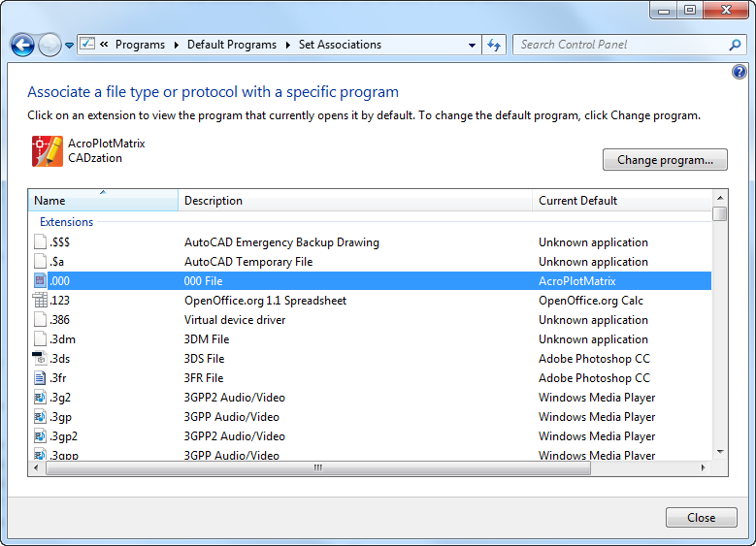Select the .3ds extension name

point(60,359)
